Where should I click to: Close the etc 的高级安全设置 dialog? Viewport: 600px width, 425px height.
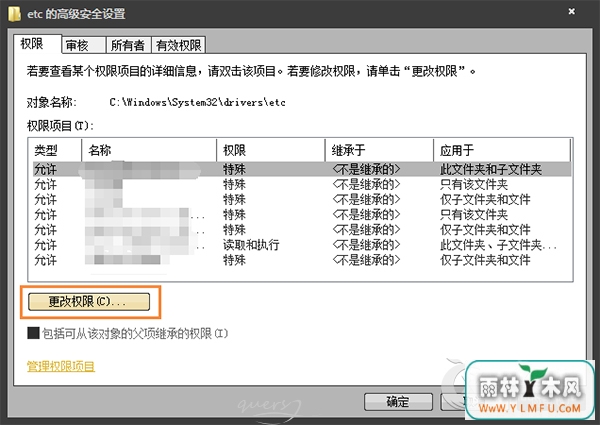571,11
